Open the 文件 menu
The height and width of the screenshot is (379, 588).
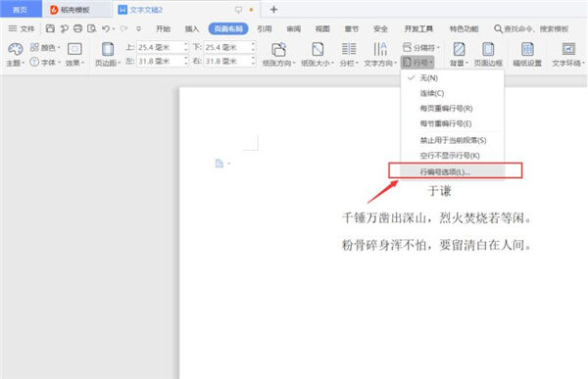point(22,28)
